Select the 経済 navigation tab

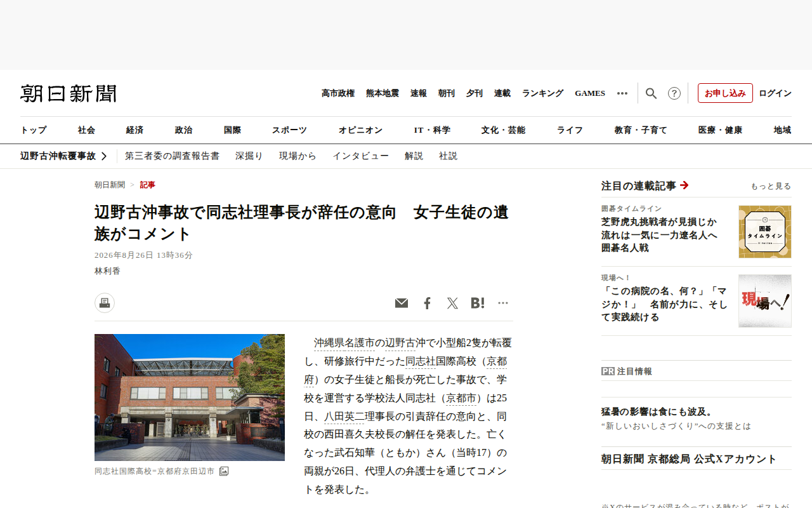(x=134, y=130)
